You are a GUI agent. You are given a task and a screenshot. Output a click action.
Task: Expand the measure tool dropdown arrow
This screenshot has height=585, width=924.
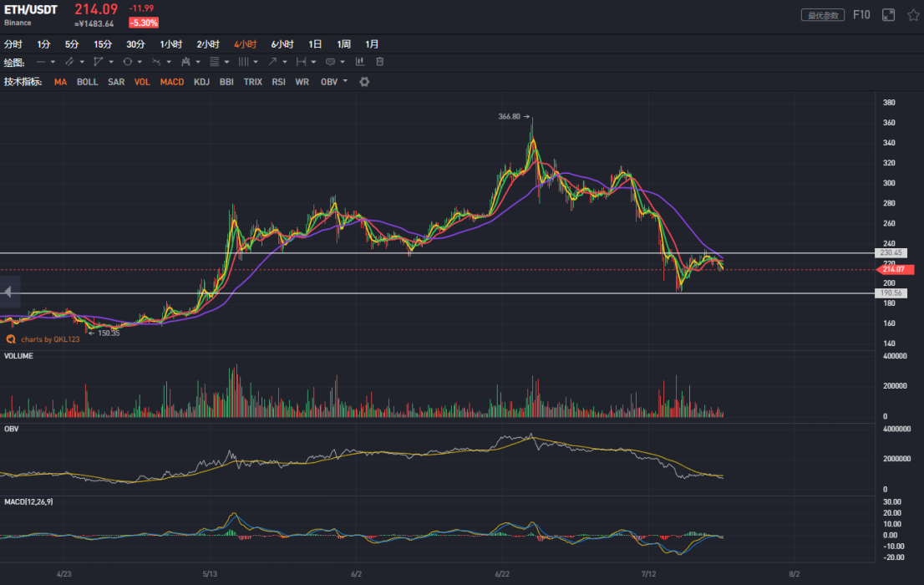pos(313,62)
